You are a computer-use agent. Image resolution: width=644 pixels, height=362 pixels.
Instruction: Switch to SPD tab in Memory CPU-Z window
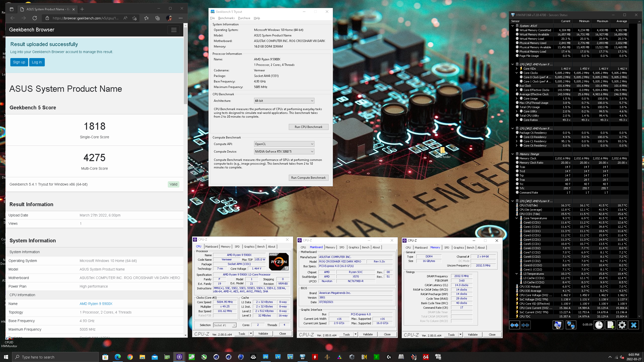(x=447, y=248)
